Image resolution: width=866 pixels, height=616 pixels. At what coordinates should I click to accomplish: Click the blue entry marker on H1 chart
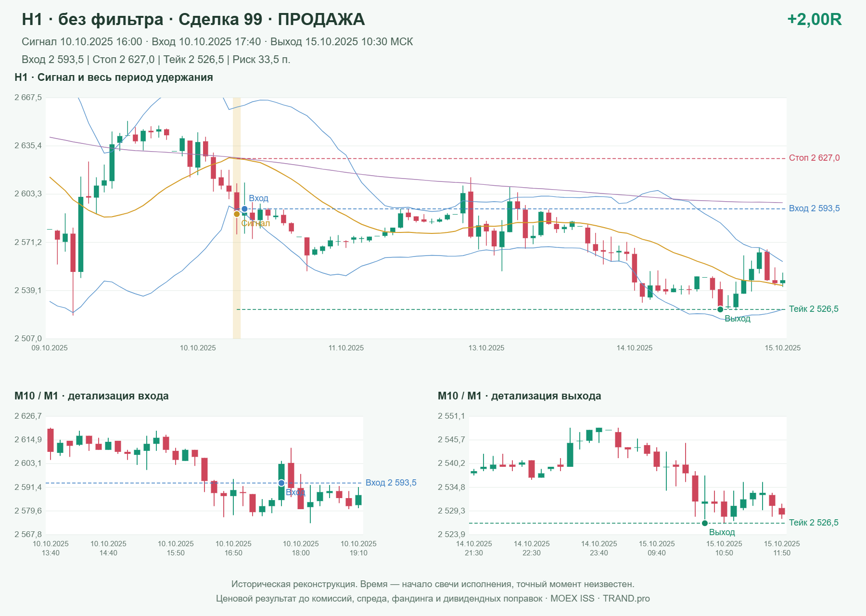[x=244, y=209]
